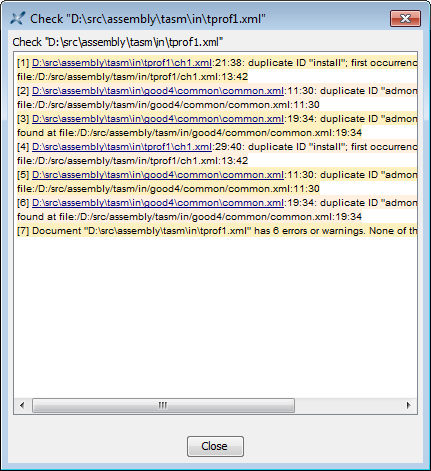The width and height of the screenshot is (431, 471).
Task: Click 'found at' line under message [6]
Action: click(x=189, y=217)
